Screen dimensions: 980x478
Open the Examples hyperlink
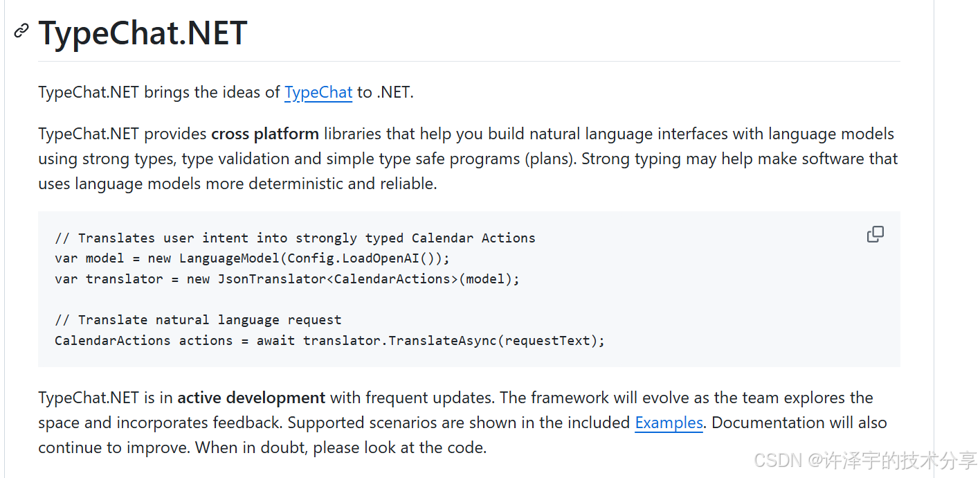click(669, 423)
